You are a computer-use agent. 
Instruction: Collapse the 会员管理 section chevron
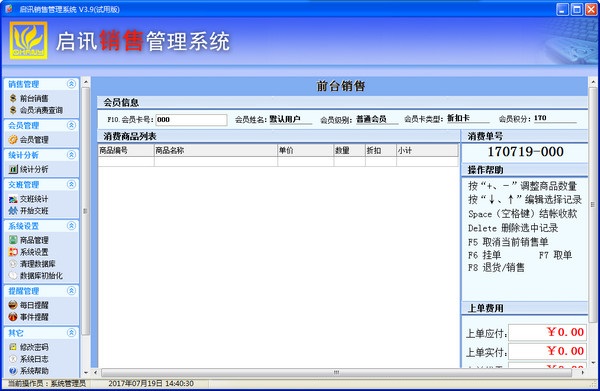tap(72, 125)
